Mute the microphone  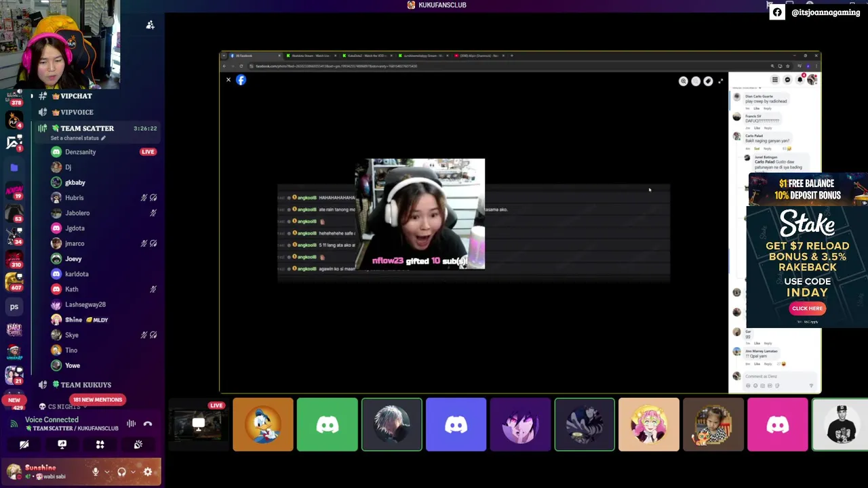(96, 472)
